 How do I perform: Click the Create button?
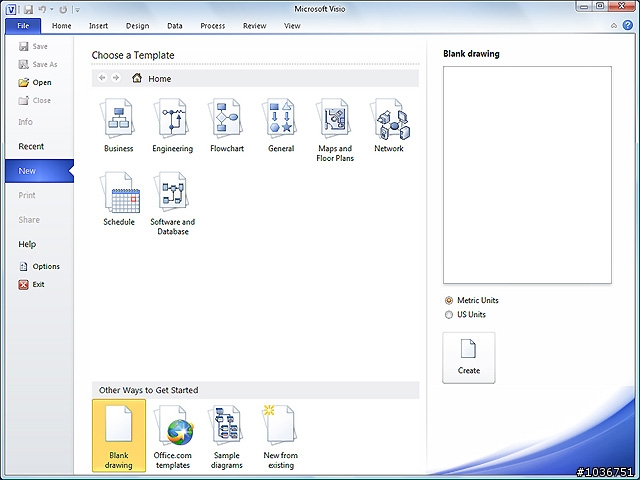click(469, 358)
